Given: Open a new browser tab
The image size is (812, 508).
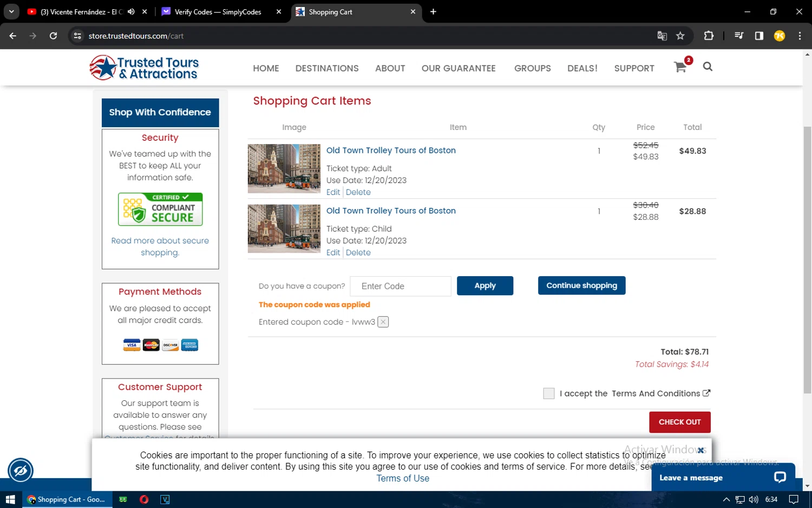Looking at the screenshot, I should (433, 11).
